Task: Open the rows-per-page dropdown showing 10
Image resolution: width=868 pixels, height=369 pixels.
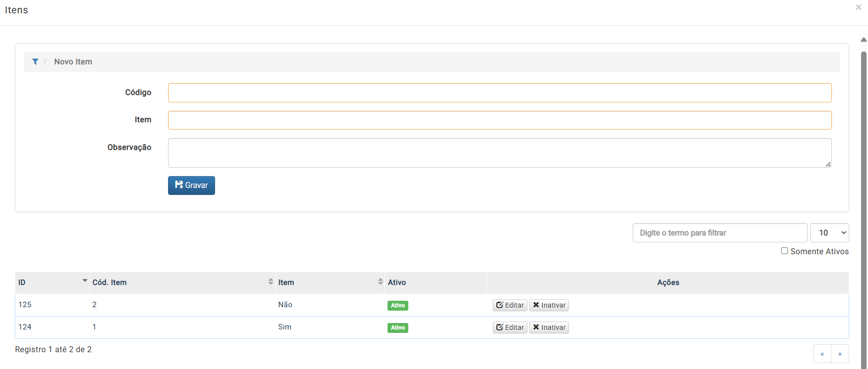Action: coord(829,233)
